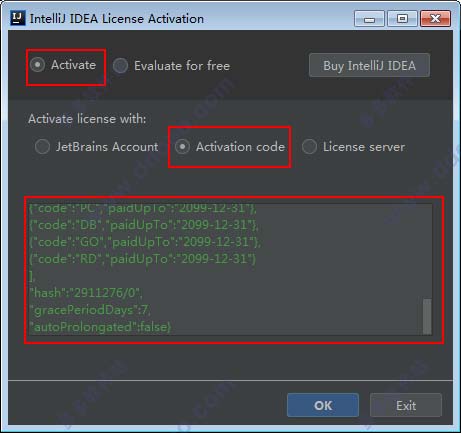The image size is (461, 433).
Task: Maximize the License Activation window
Action: click(402, 19)
